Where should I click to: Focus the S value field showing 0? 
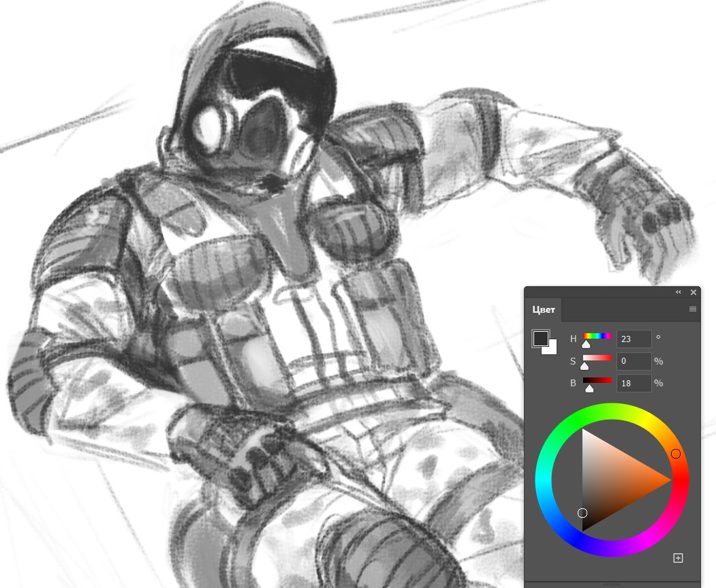tap(634, 361)
